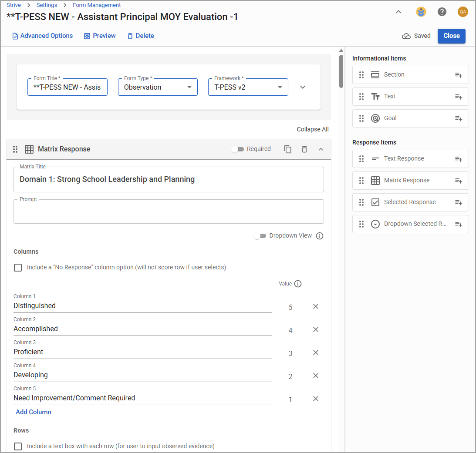The height and width of the screenshot is (453, 476).
Task: Toggle the Dropdown View switch
Action: click(x=260, y=236)
